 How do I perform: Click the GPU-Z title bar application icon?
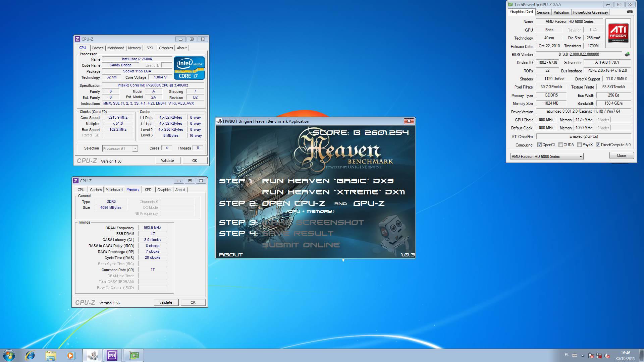[510, 4]
